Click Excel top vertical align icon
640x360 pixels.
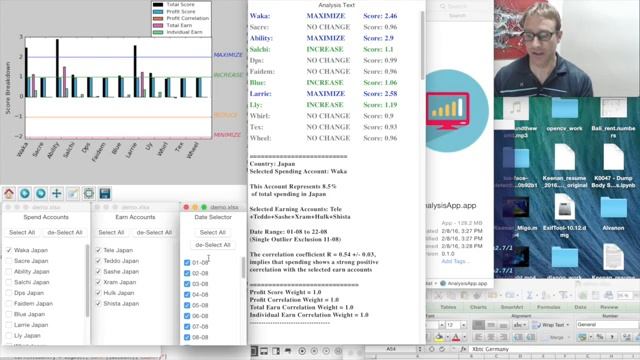click(x=478, y=325)
